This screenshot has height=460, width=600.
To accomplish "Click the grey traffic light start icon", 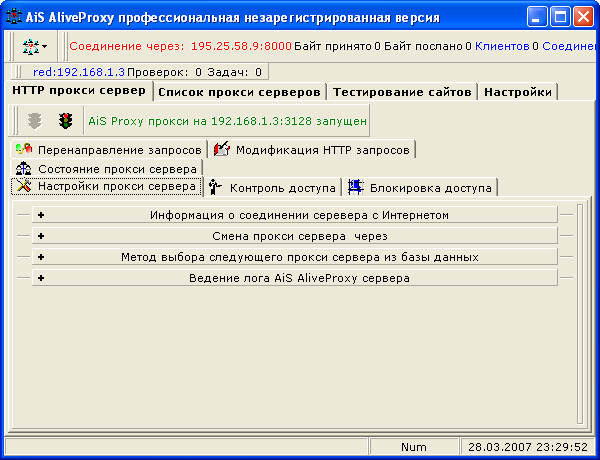I will pos(34,121).
